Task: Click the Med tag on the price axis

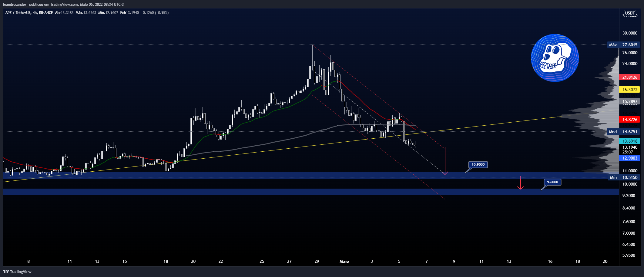Action: 613,132
